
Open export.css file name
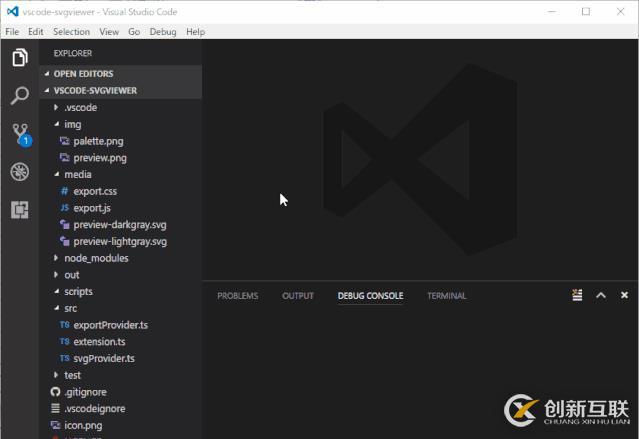coord(95,191)
